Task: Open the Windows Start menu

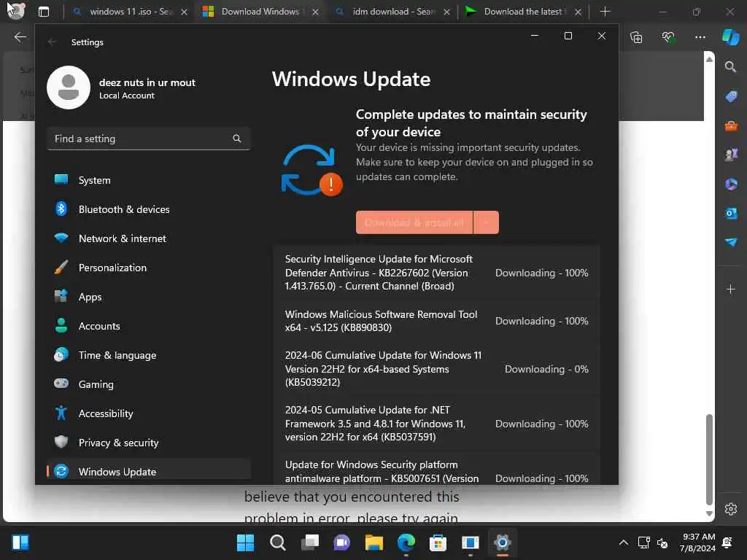Action: point(245,542)
